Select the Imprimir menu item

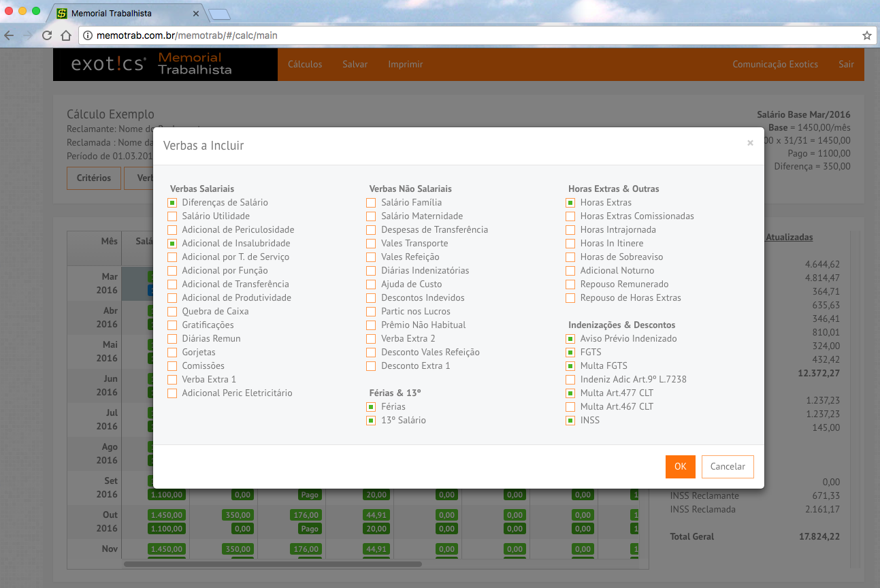pos(405,65)
